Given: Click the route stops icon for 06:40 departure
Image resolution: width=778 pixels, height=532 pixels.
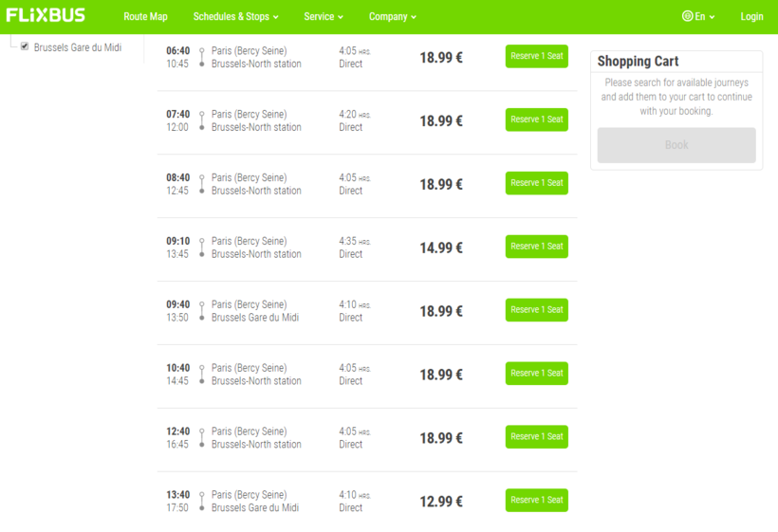Looking at the screenshot, I should tap(201, 57).
